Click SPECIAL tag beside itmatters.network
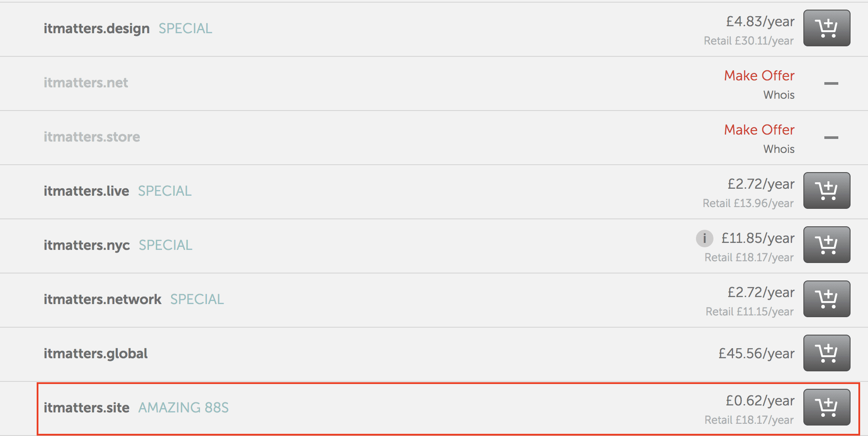868x436 pixels. (197, 299)
